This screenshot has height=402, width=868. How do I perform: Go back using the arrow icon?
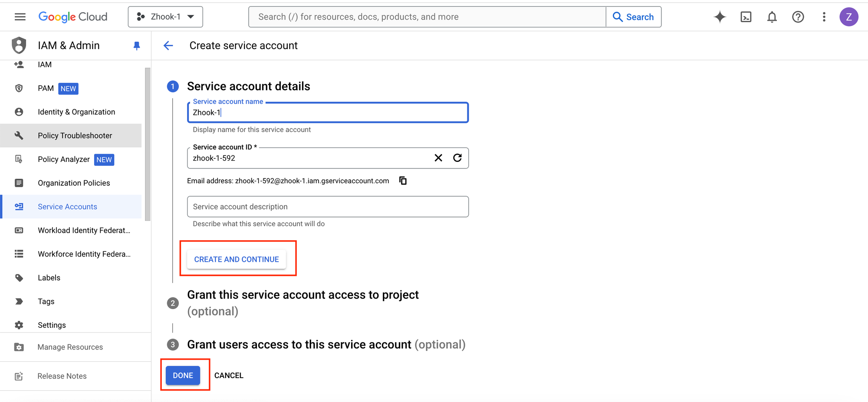click(168, 46)
